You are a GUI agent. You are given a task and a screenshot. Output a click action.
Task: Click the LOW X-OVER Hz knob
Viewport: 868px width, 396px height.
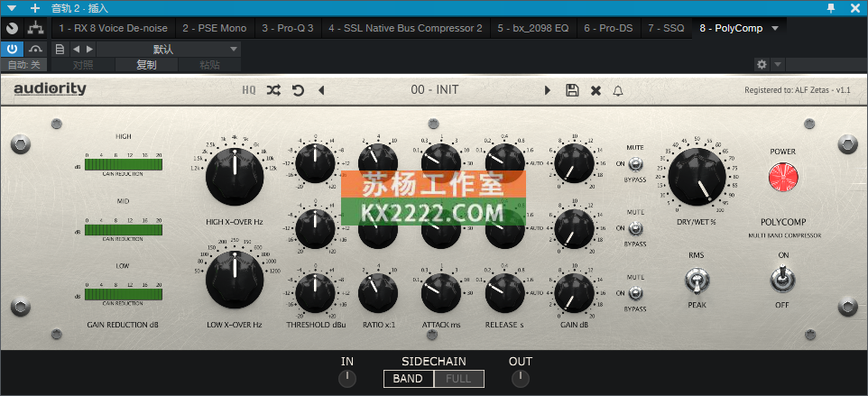tap(235, 280)
